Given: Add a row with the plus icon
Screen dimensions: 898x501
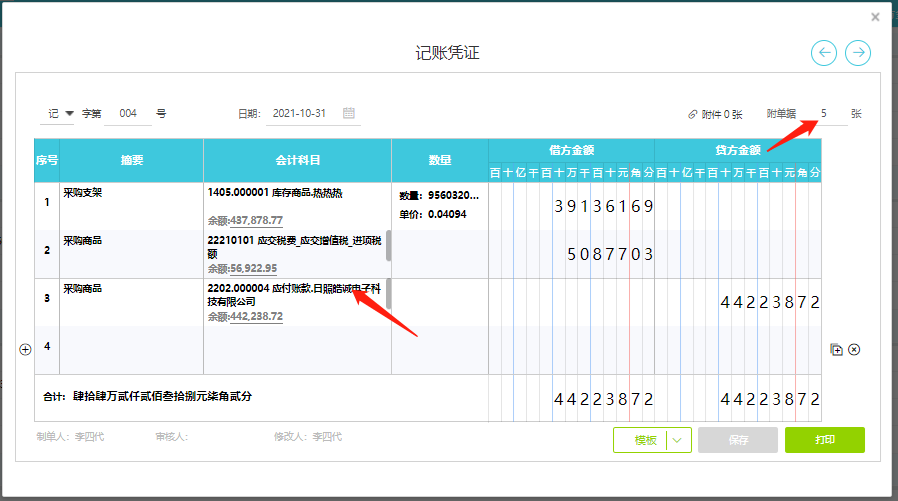Looking at the screenshot, I should pyautogui.click(x=25, y=349).
